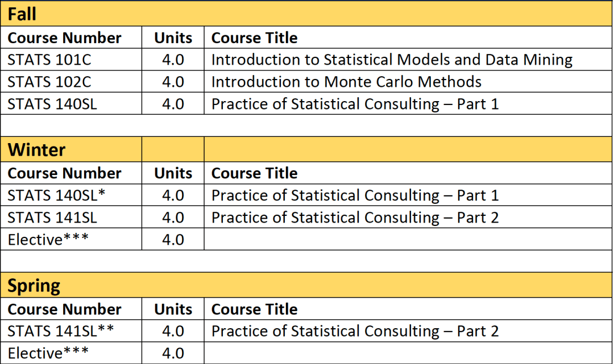Click the Units value for STATS 102C
Image resolution: width=614 pixels, height=364 pixels.
coord(173,82)
